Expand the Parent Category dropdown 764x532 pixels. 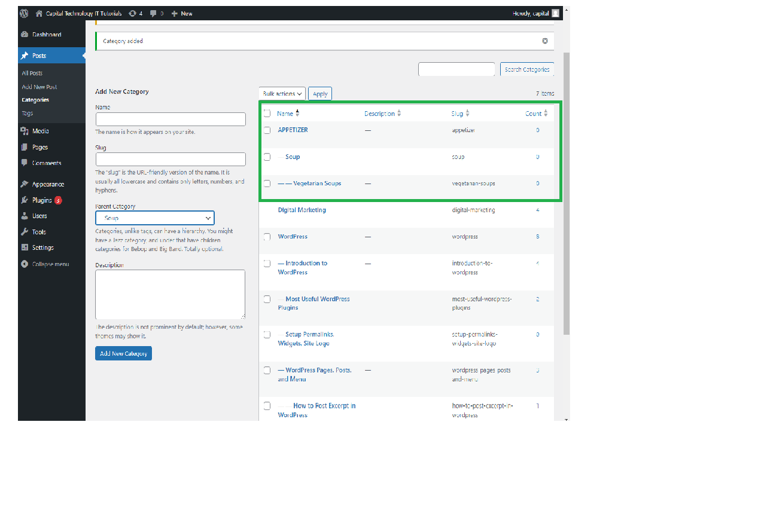(154, 218)
